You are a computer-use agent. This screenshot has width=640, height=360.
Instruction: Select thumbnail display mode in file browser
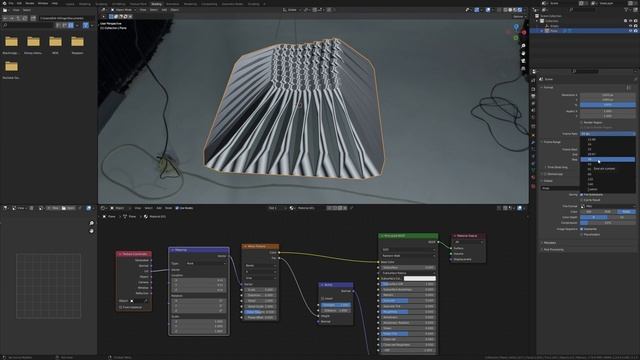point(71,25)
